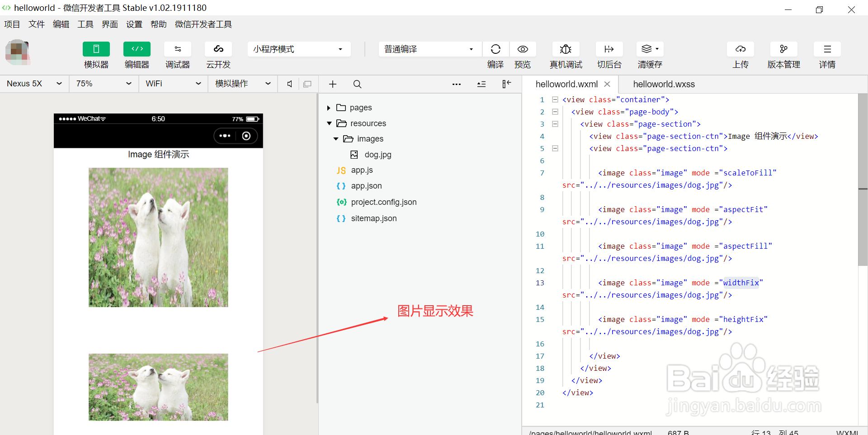Screen dimensions: 868x435
Task: Open the details hamburger icon (详情)
Action: coord(827,49)
